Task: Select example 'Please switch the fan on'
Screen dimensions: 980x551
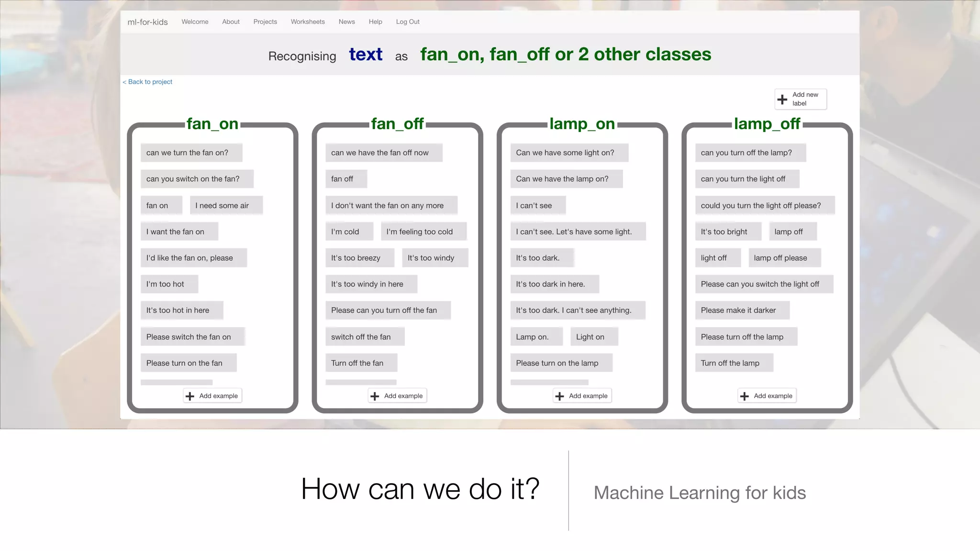Action: click(x=193, y=337)
